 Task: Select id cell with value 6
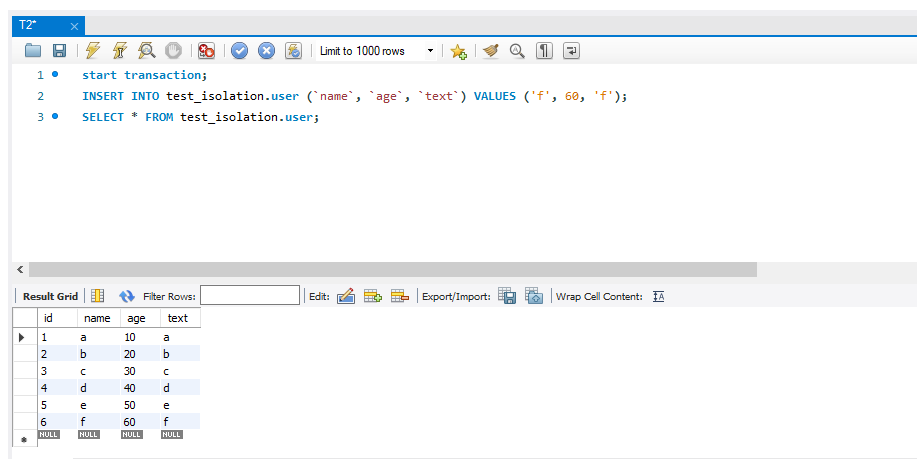click(58, 421)
